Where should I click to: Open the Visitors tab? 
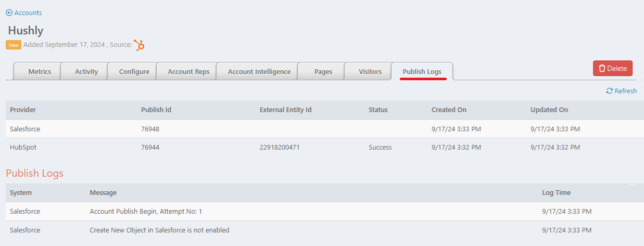pos(370,71)
